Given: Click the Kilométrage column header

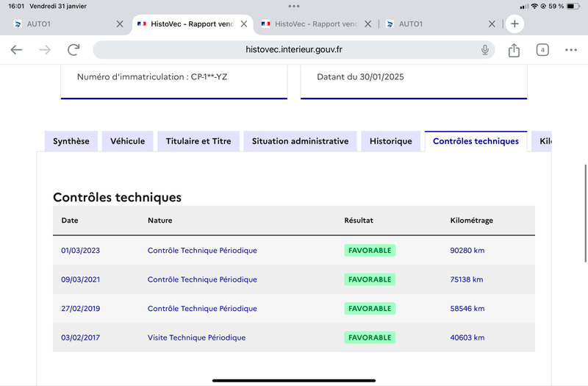Looking at the screenshot, I should [471, 221].
